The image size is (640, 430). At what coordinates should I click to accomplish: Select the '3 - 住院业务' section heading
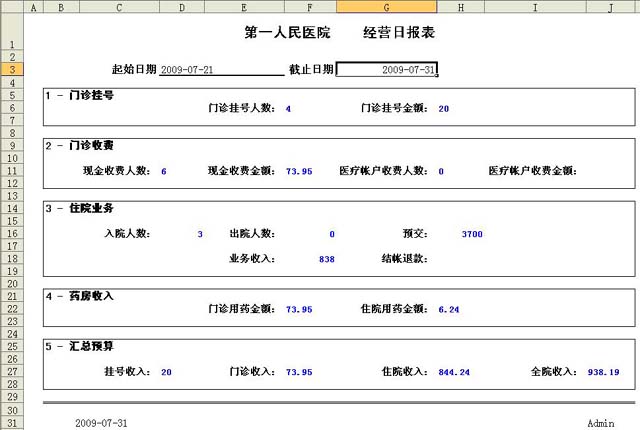pos(80,208)
